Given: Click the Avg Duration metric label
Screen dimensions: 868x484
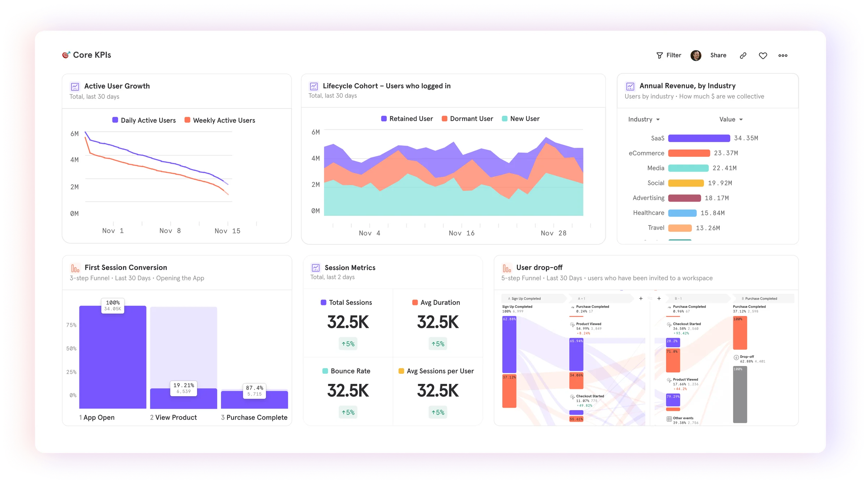Looking at the screenshot, I should tap(436, 303).
